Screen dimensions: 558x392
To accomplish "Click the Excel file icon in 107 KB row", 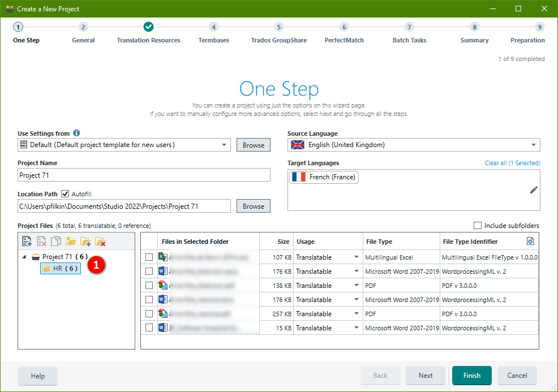I will click(x=163, y=257).
